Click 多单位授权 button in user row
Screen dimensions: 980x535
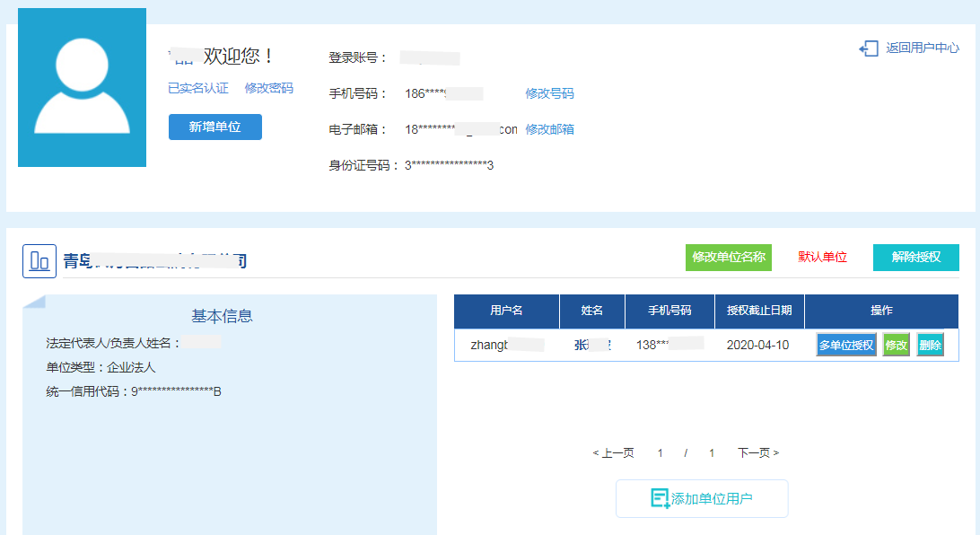(x=845, y=345)
